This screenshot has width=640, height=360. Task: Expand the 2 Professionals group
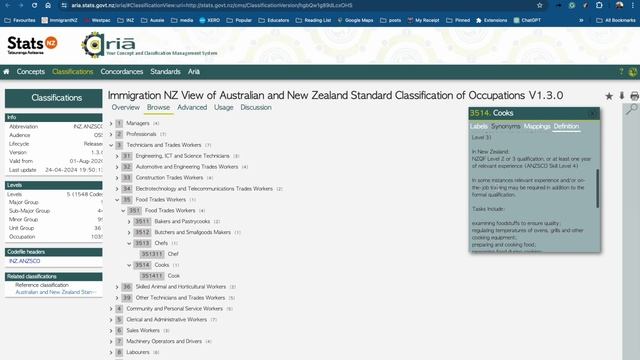(111, 134)
